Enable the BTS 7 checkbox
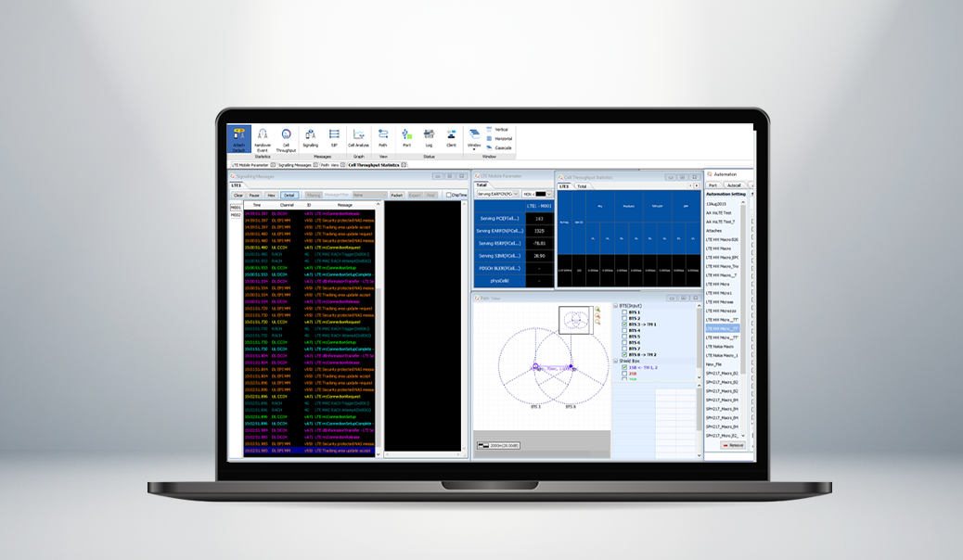 624,349
